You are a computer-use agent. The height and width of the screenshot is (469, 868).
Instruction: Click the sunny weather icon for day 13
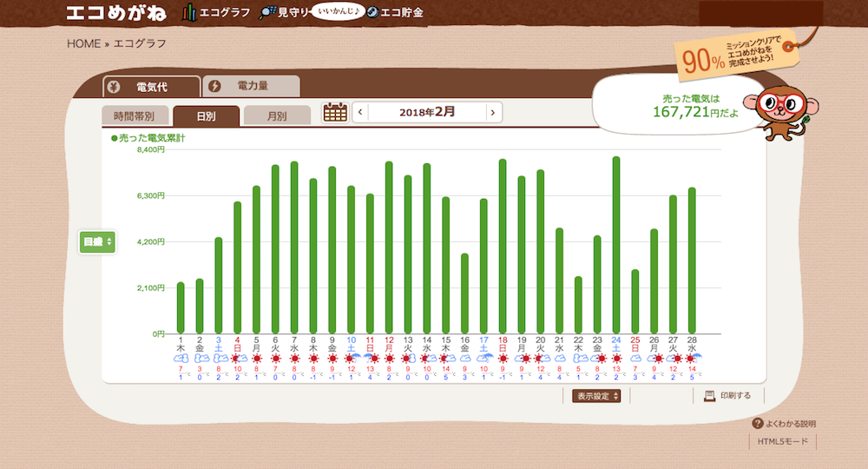click(408, 359)
